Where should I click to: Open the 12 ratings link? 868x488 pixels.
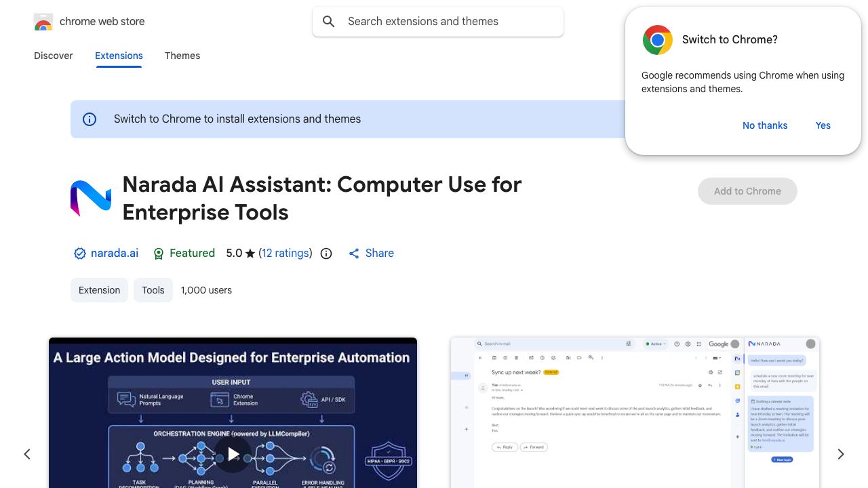click(285, 253)
